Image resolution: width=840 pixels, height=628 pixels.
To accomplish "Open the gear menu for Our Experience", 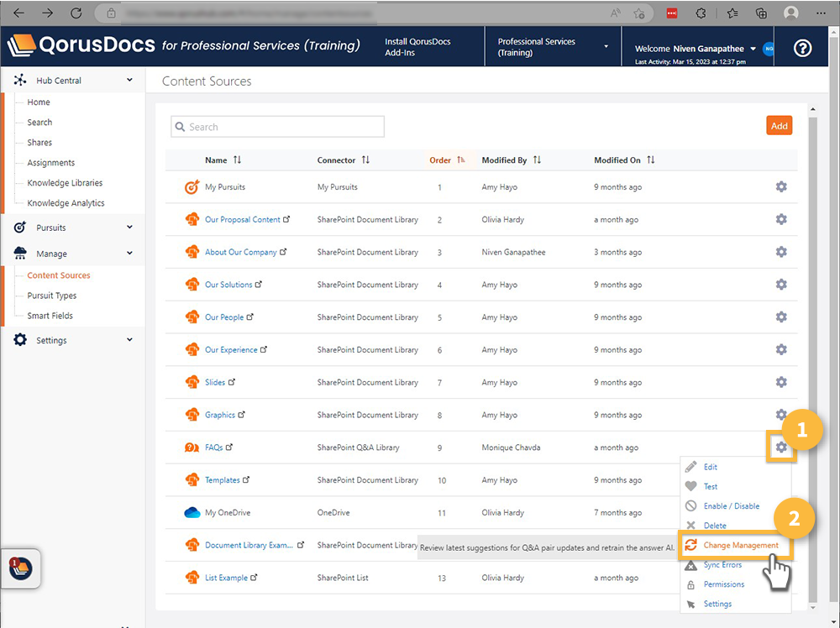I will tap(781, 349).
